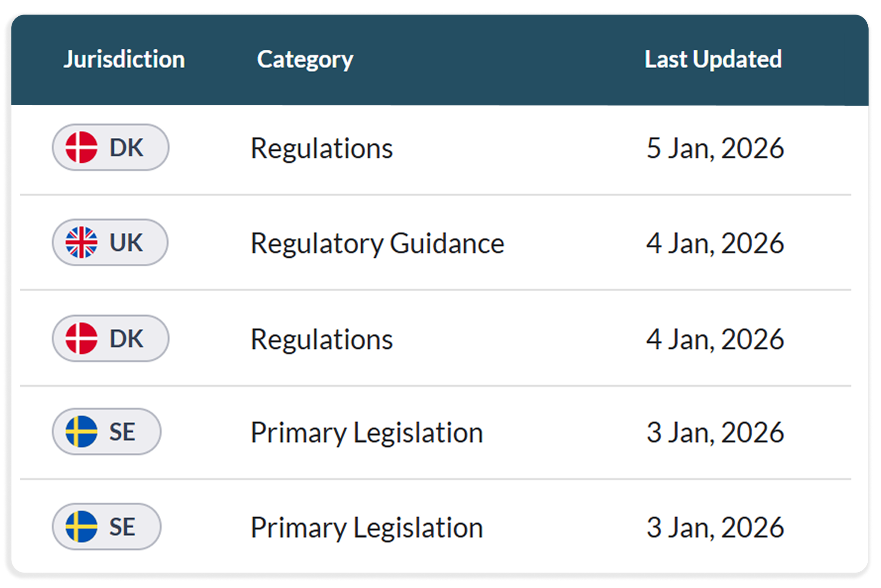Sort by the Jurisdiction column header
The height and width of the screenshot is (588, 881).
coord(124,59)
